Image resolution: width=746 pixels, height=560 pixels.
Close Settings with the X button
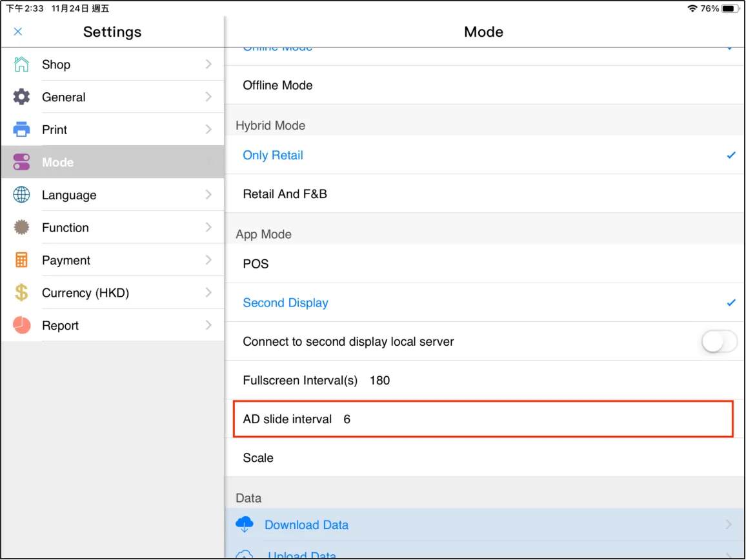[x=18, y=32]
